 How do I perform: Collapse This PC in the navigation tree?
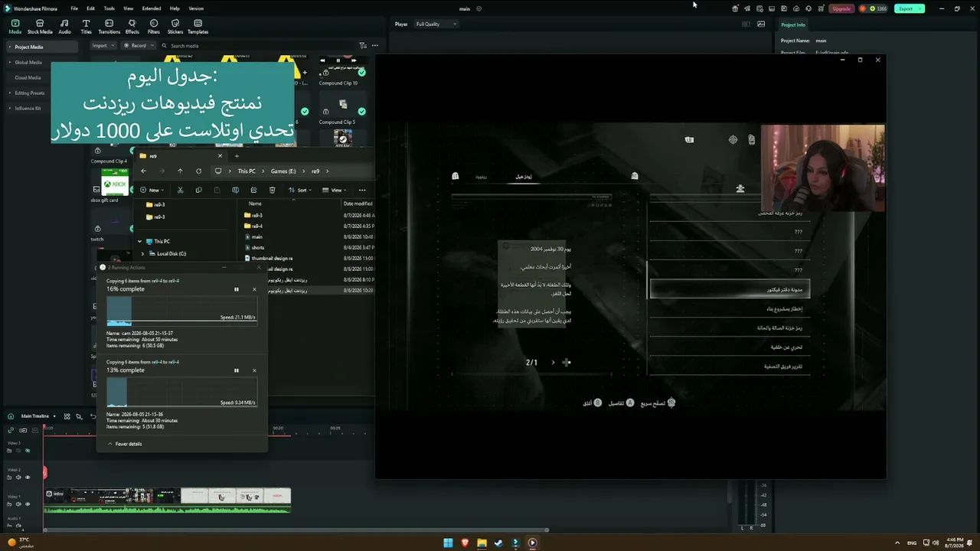(139, 241)
